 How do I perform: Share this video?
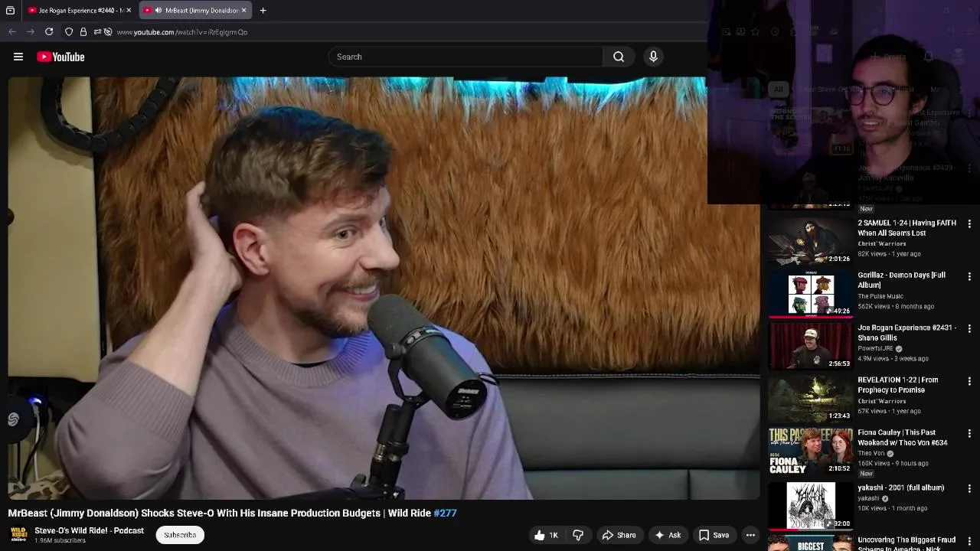(x=619, y=535)
